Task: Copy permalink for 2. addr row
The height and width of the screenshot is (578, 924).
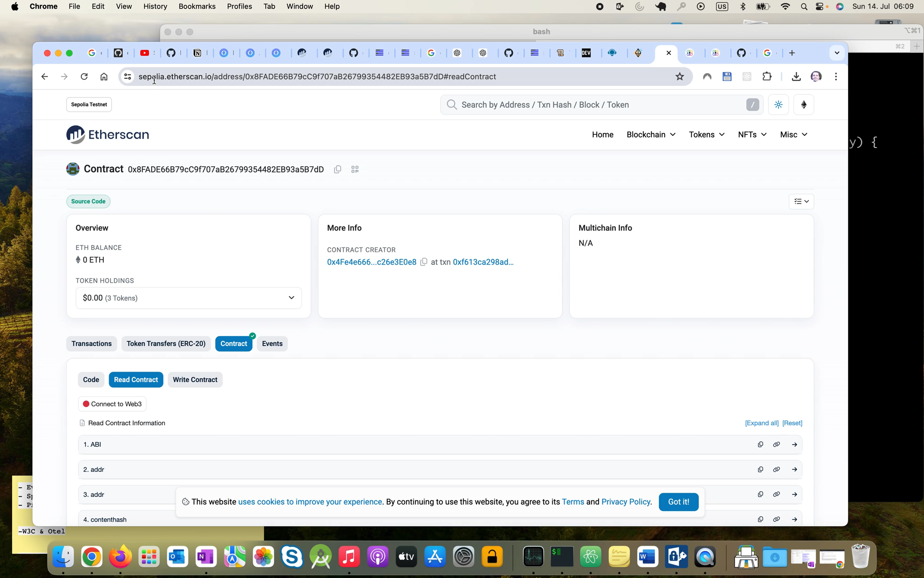Action: pos(776,470)
